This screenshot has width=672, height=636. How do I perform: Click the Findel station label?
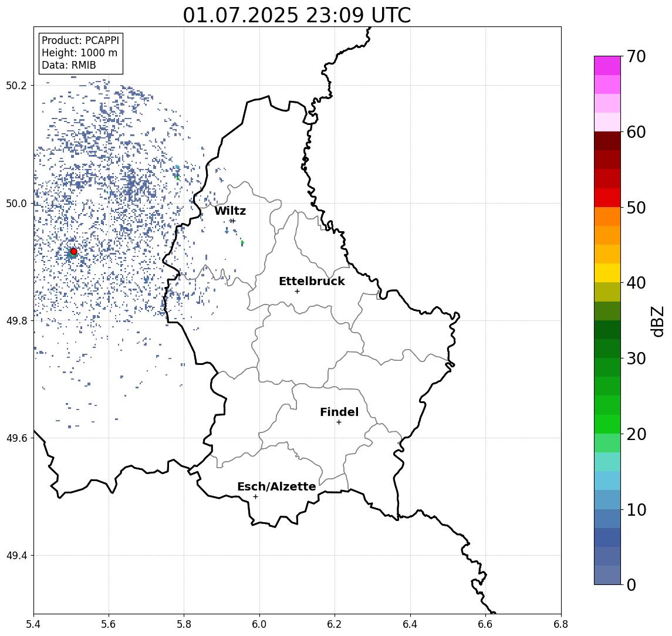[x=339, y=412]
